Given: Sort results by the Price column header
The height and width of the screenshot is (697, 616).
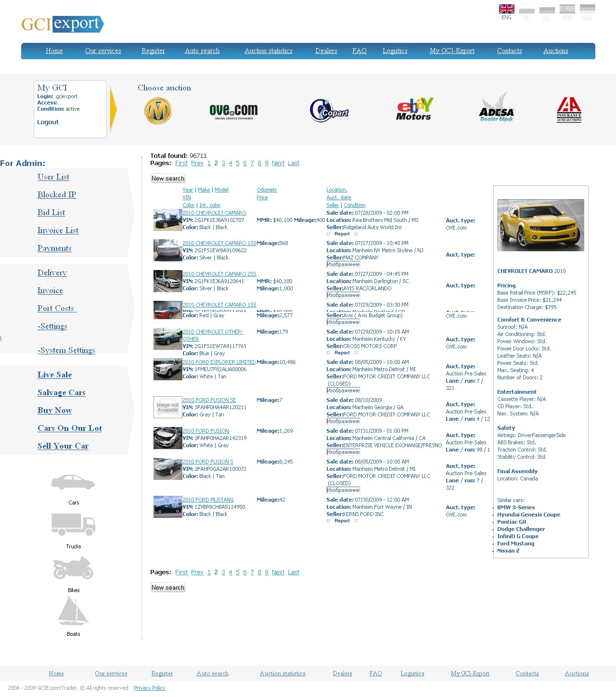Looking at the screenshot, I should click(262, 197).
